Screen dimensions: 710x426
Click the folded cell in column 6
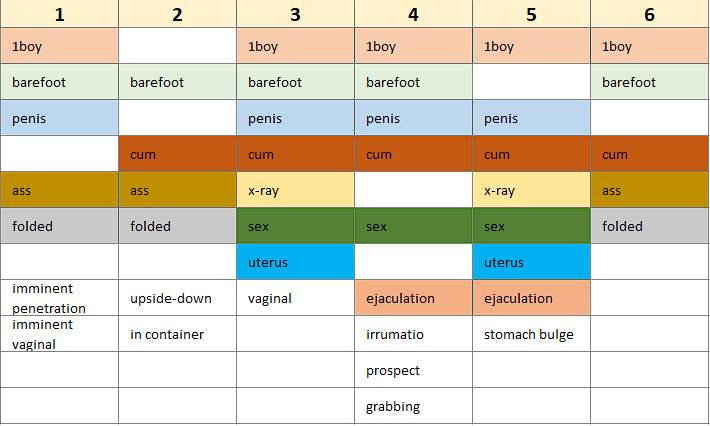(x=649, y=226)
